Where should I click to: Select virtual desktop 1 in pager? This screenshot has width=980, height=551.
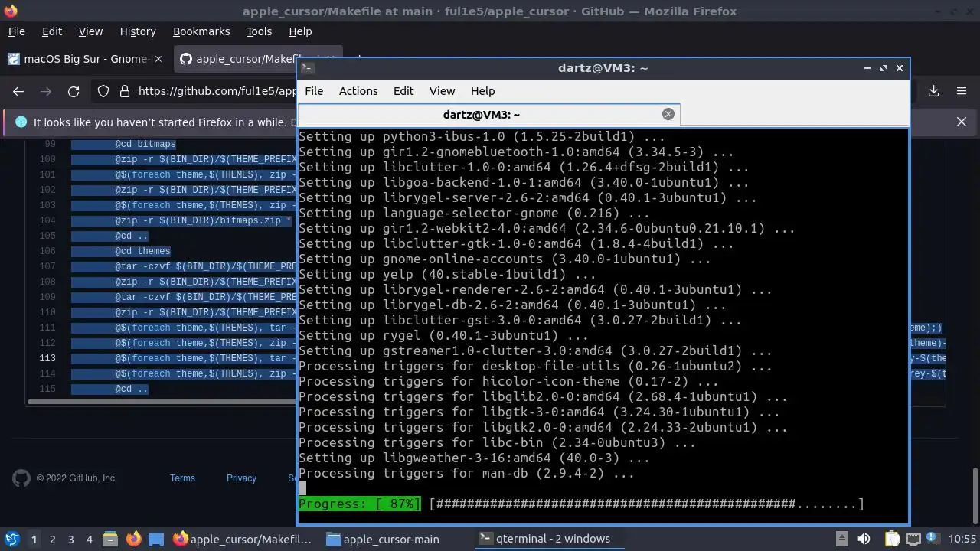(x=34, y=539)
